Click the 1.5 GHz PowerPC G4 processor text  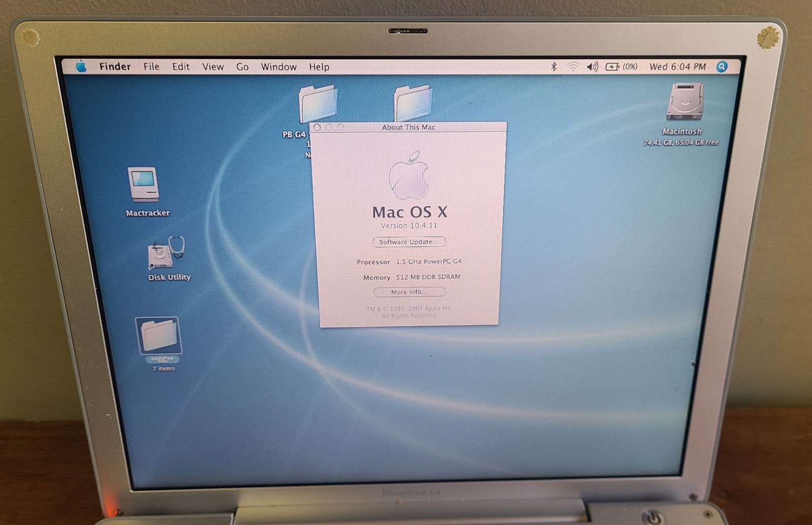pos(429,261)
